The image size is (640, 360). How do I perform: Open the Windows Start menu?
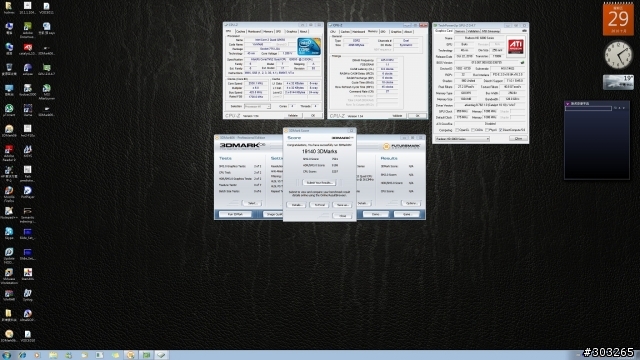pyautogui.click(x=6, y=355)
